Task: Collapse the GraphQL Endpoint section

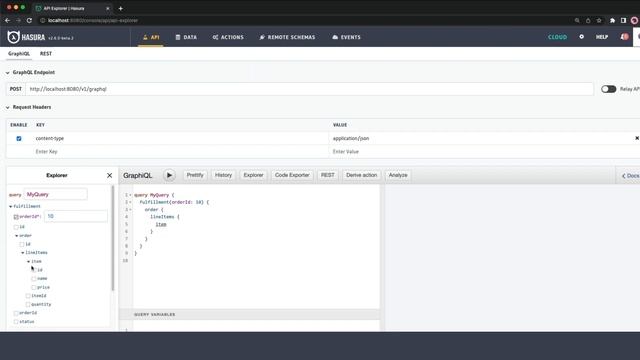Action: point(7,73)
